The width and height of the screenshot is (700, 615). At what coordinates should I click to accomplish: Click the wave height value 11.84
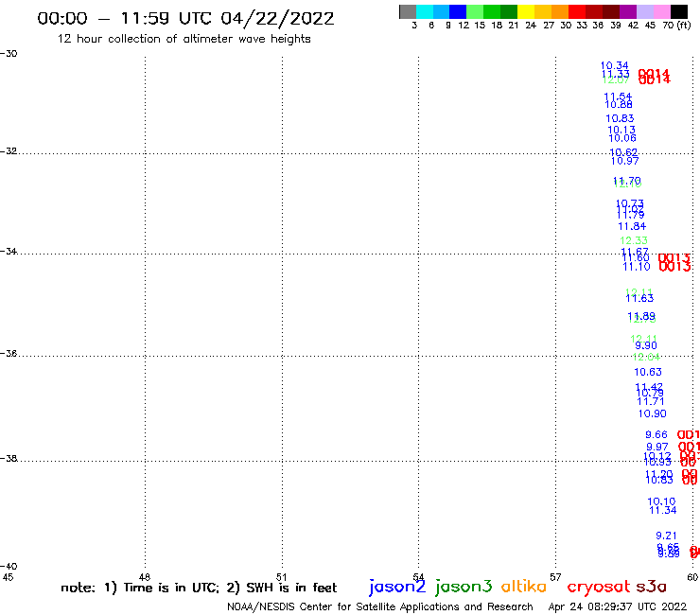pos(632,226)
